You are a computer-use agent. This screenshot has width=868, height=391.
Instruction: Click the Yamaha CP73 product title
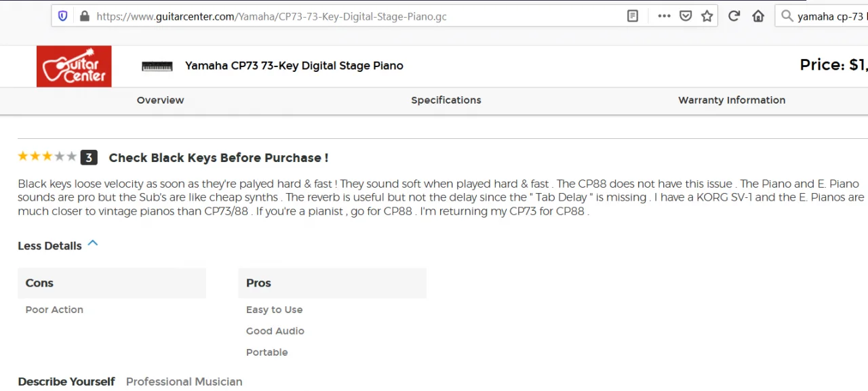294,66
